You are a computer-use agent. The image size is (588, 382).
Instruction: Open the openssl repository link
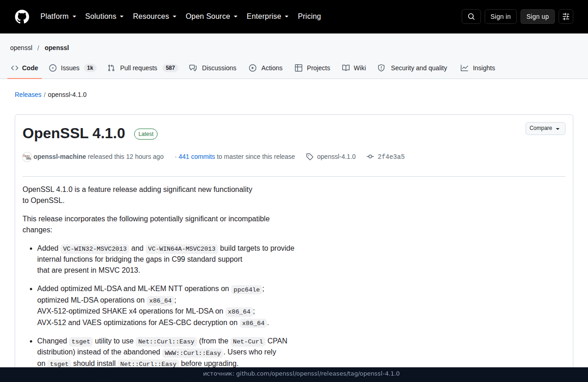point(57,48)
